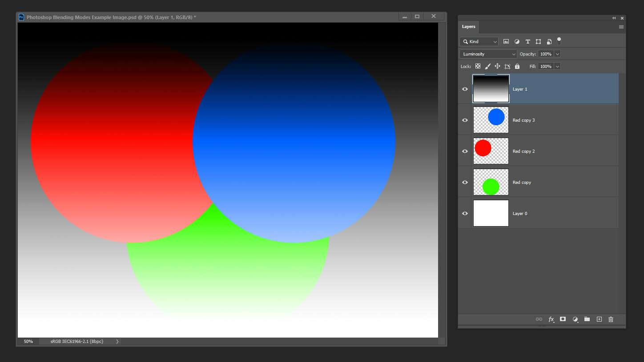Filter for adjustment layers icon
This screenshot has width=644, height=362.
517,41
